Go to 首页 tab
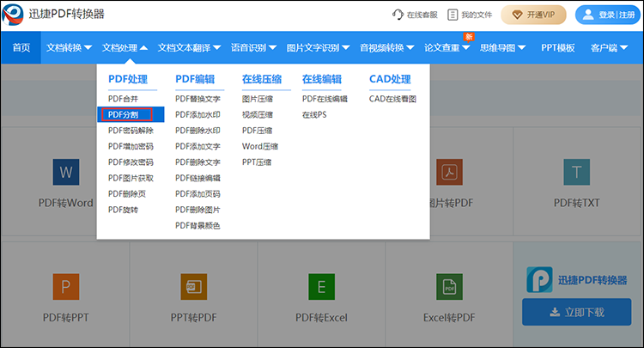The height and width of the screenshot is (348, 644). [x=21, y=47]
